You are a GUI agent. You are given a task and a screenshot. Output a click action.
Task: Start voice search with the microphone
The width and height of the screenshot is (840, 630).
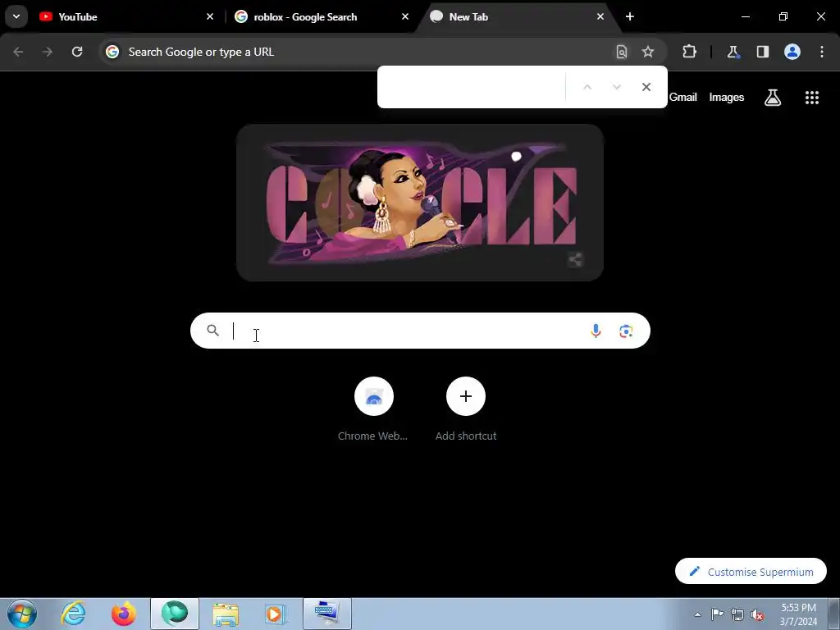pos(596,331)
